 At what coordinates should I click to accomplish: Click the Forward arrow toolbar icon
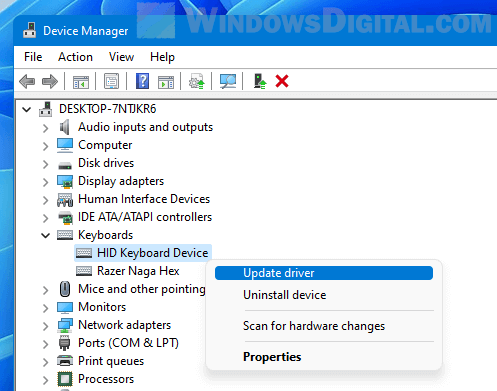pos(50,81)
